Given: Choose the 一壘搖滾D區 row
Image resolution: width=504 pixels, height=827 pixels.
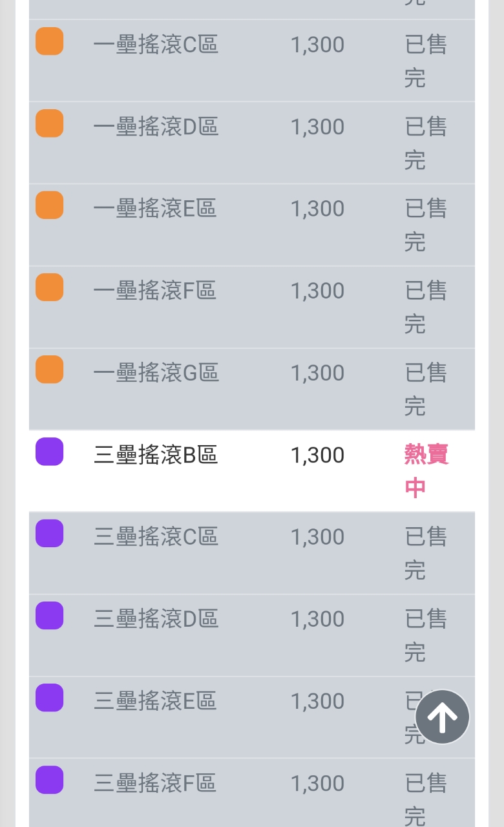Looking at the screenshot, I should (x=156, y=127).
